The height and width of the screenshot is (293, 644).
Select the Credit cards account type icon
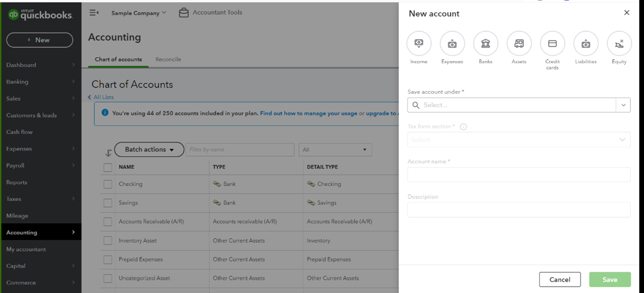[x=553, y=43]
